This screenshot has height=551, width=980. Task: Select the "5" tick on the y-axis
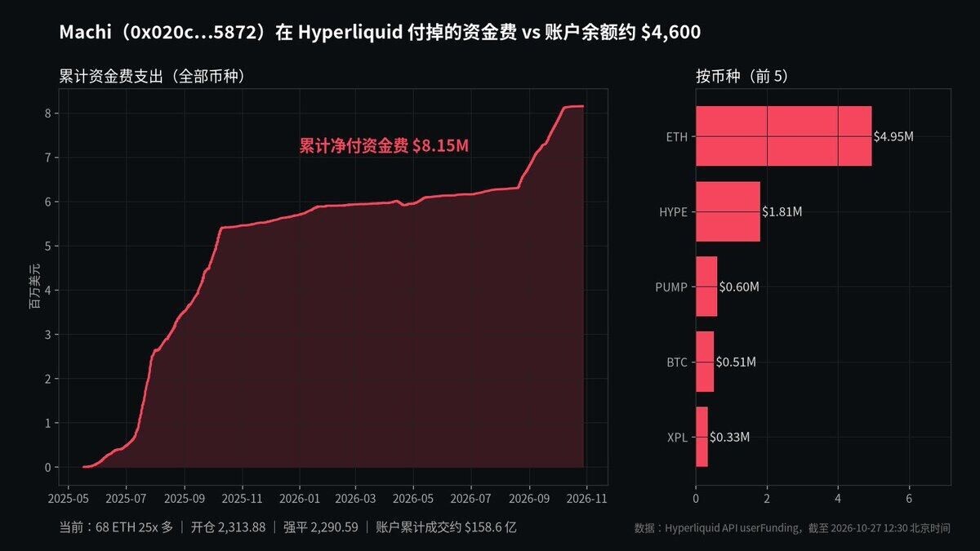(48, 246)
